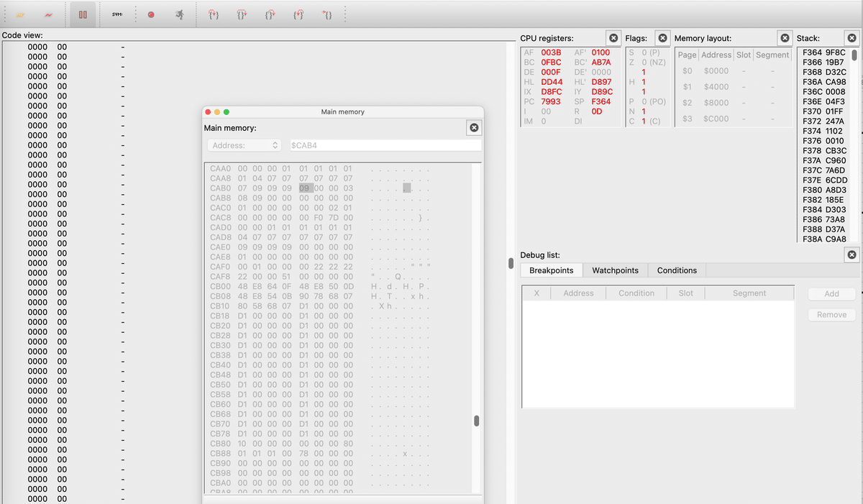Click the running man execution icon

point(178,14)
